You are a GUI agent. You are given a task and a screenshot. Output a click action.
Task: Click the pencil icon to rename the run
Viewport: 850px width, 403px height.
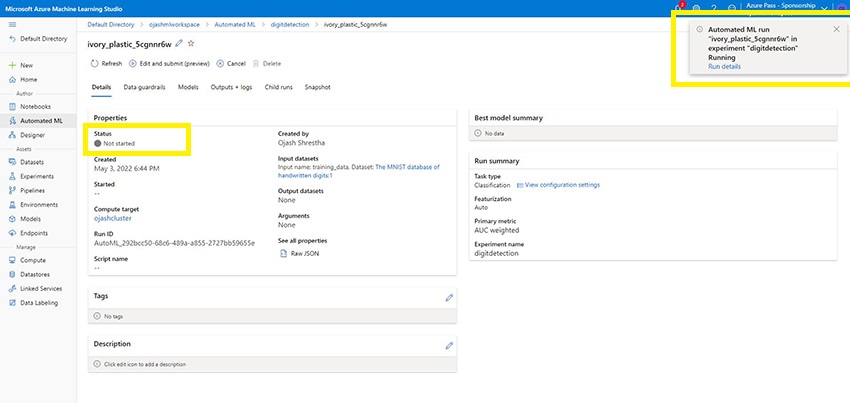pyautogui.click(x=179, y=44)
